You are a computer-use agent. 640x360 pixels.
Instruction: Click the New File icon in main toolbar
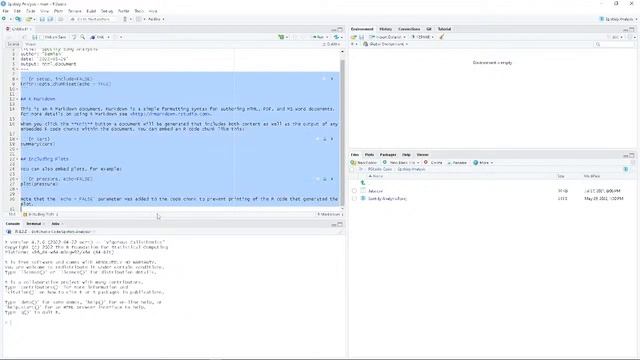(4, 19)
